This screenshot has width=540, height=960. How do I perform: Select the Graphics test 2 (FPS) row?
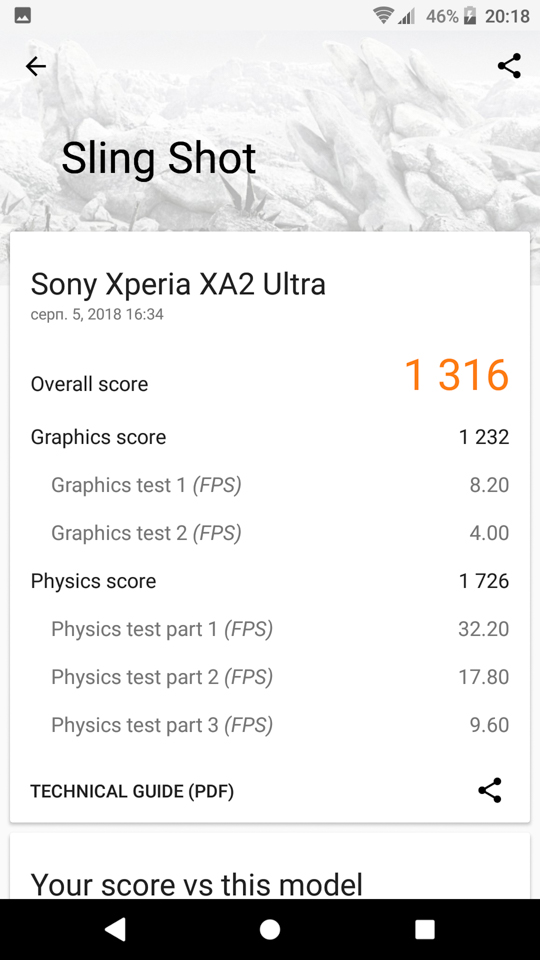coord(270,533)
